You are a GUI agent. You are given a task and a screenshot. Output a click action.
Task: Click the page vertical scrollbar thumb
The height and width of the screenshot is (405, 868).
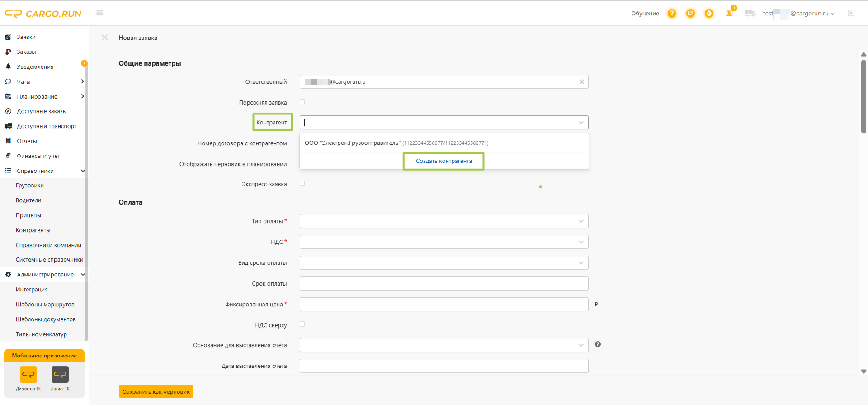(863, 96)
